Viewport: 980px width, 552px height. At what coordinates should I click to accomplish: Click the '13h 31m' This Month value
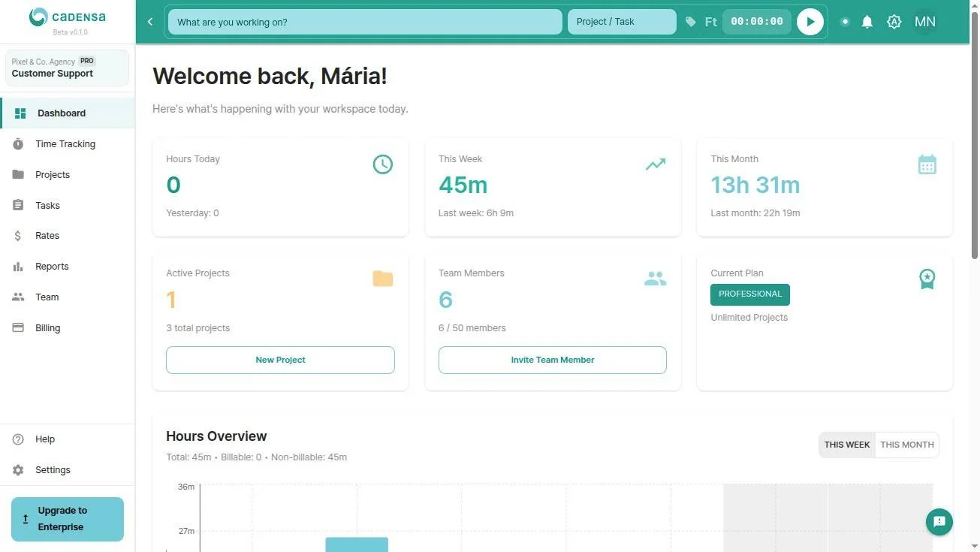(755, 185)
